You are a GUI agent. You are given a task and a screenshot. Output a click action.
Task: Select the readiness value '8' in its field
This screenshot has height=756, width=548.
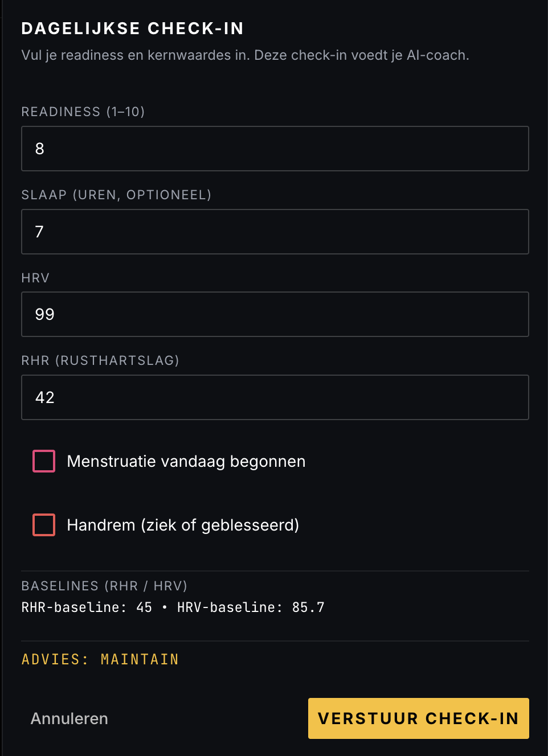pyautogui.click(x=39, y=149)
